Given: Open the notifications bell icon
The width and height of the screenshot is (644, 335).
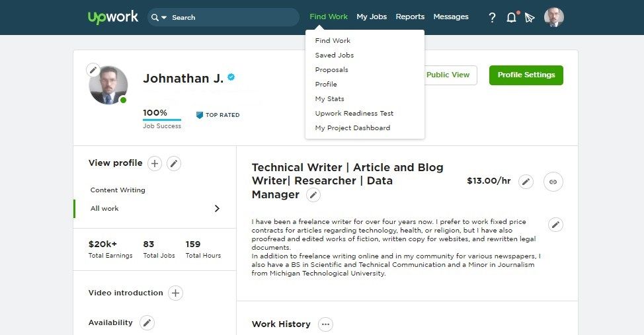Looking at the screenshot, I should pos(511,17).
